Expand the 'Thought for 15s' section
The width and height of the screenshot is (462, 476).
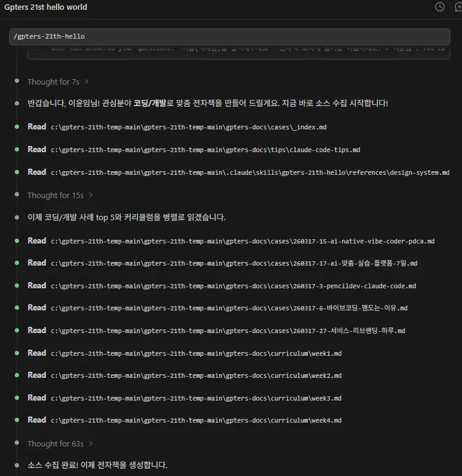(x=60, y=195)
